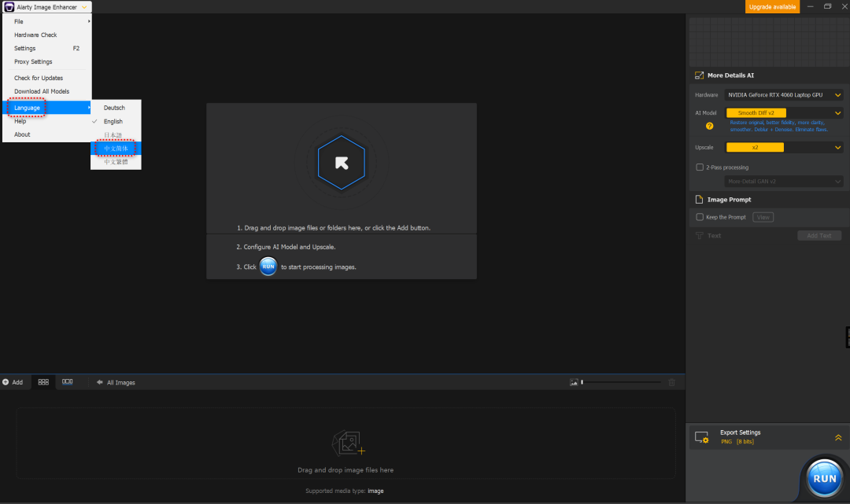Click the drag-and-drop image placeholder icon
Viewport: 850px width, 504px height.
pyautogui.click(x=348, y=443)
